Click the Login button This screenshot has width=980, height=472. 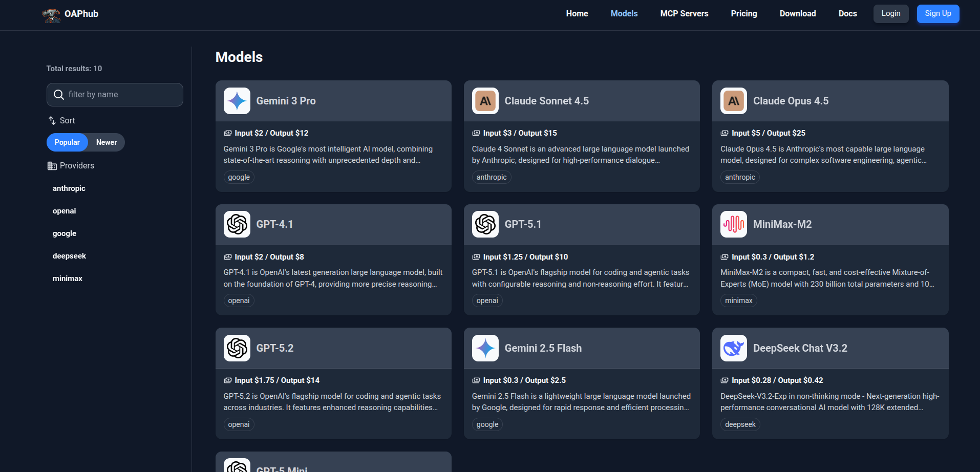890,13
